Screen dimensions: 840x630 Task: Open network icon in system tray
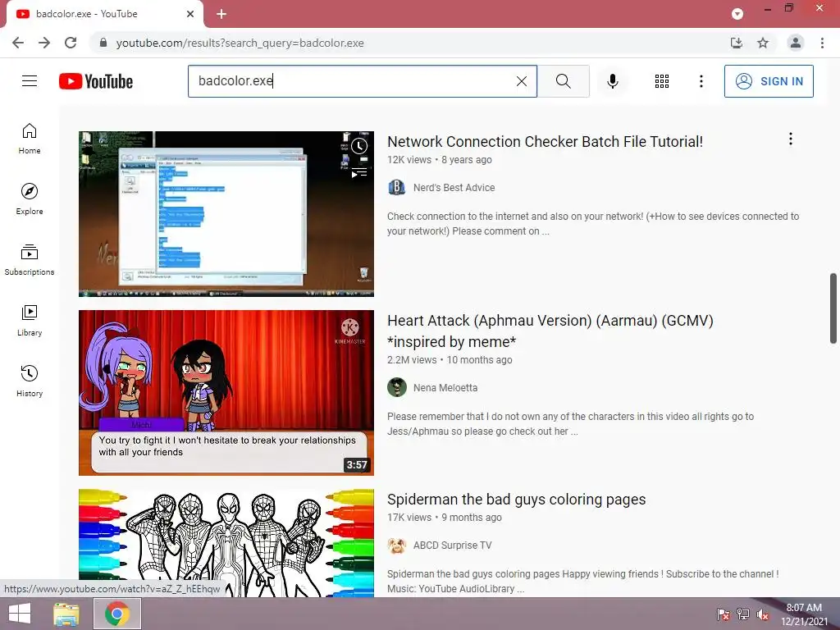[743, 614]
